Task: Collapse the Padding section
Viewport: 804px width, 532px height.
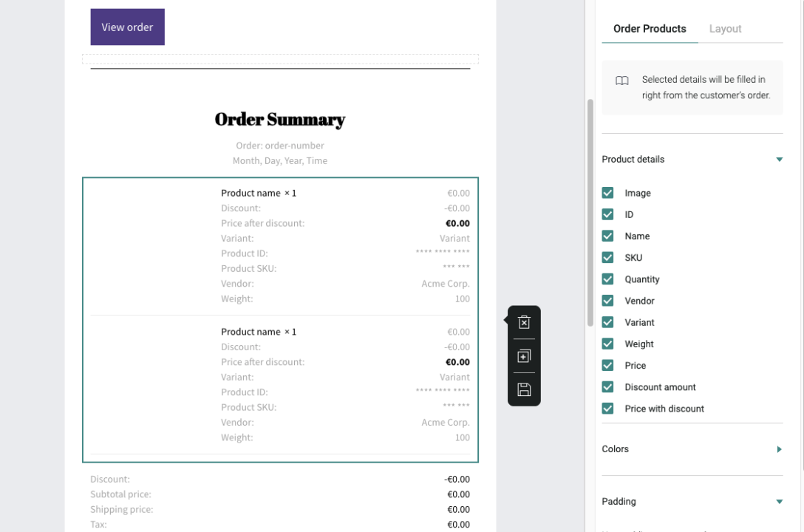Action: (x=779, y=502)
